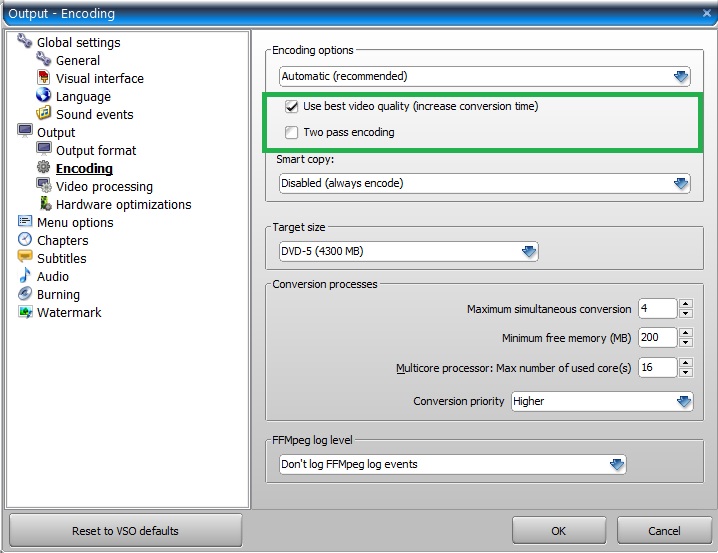Click the Encoding gear icon
The image size is (718, 553).
click(x=44, y=167)
